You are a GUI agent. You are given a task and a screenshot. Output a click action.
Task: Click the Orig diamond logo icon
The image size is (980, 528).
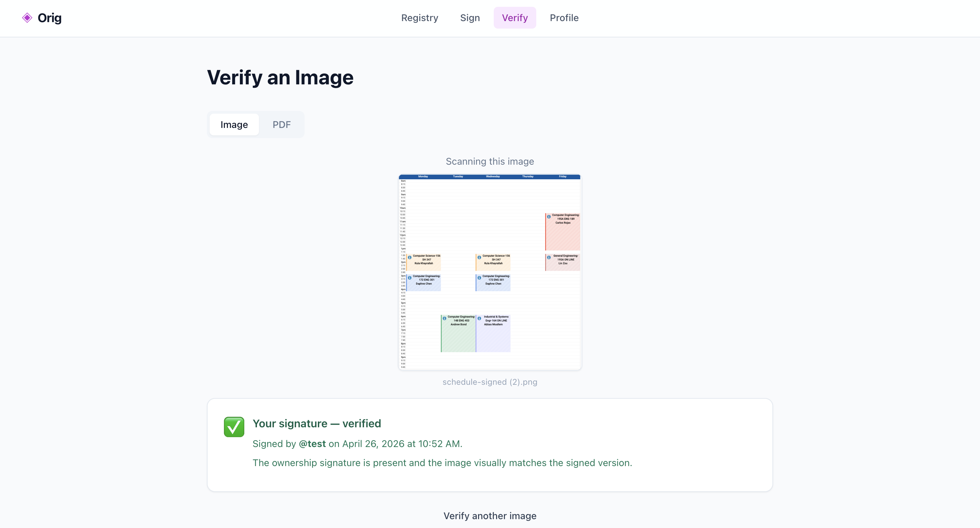[27, 17]
